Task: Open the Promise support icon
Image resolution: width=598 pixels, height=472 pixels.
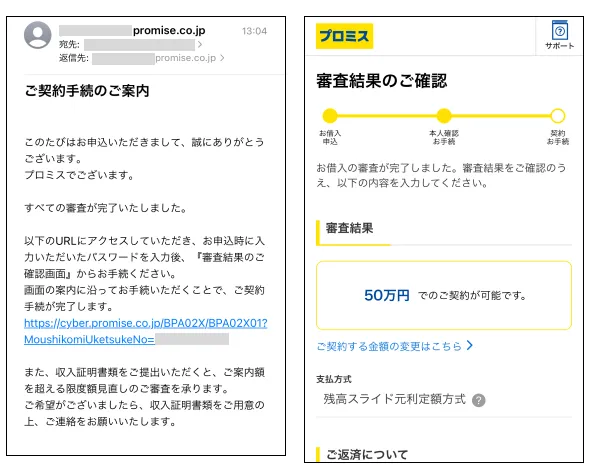Action: (559, 31)
